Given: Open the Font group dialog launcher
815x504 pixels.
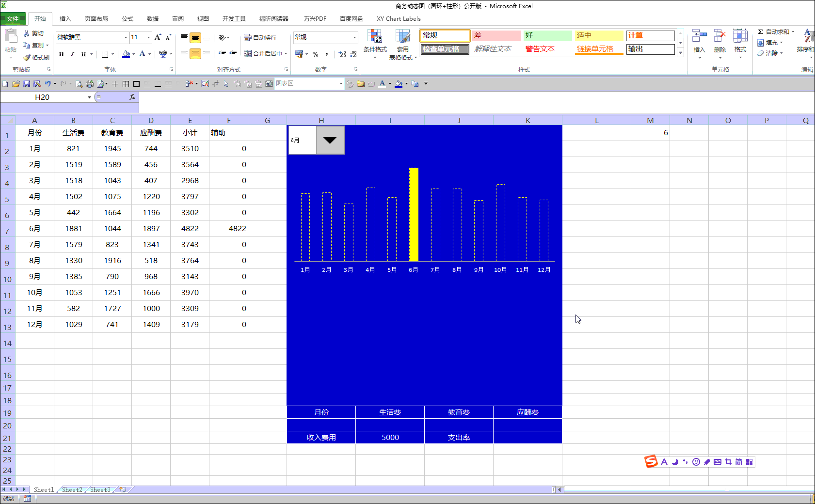Looking at the screenshot, I should coord(171,69).
